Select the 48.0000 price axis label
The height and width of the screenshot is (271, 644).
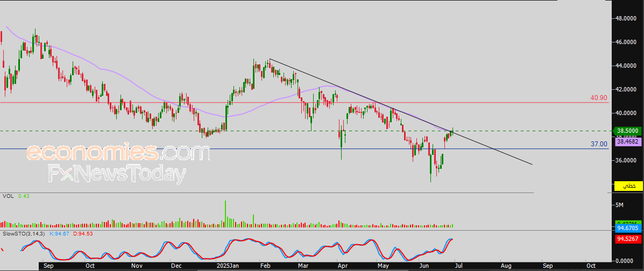pyautogui.click(x=625, y=18)
